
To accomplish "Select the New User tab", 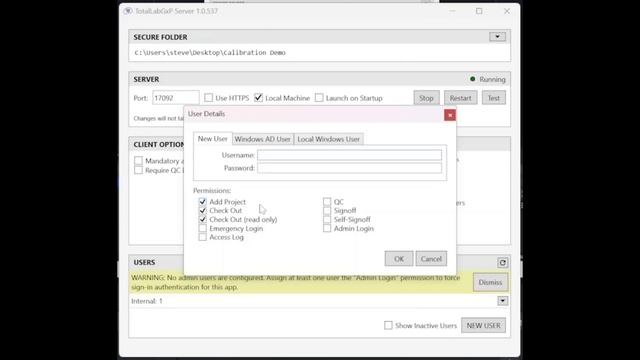I will click(213, 139).
